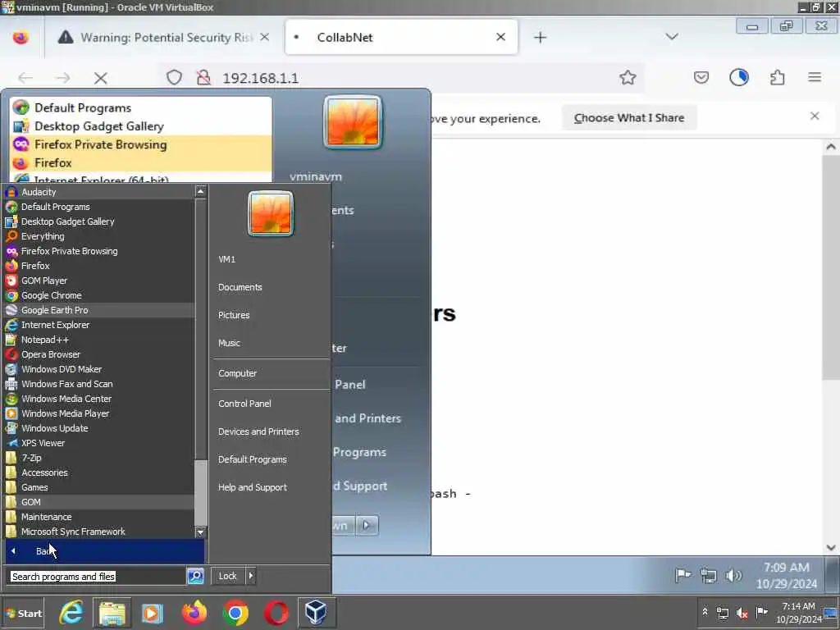Open Internet Explorer in dark start menu list
This screenshot has height=630, width=840.
(x=99, y=325)
